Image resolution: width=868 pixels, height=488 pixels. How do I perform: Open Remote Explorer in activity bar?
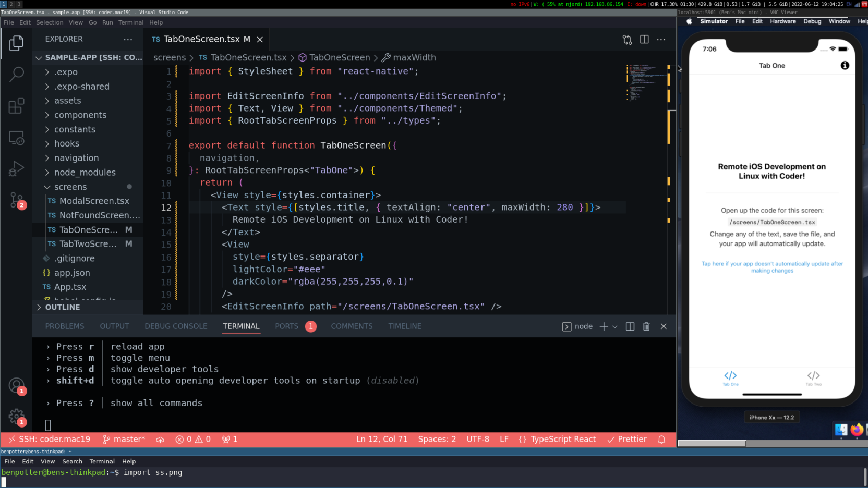coord(16,138)
